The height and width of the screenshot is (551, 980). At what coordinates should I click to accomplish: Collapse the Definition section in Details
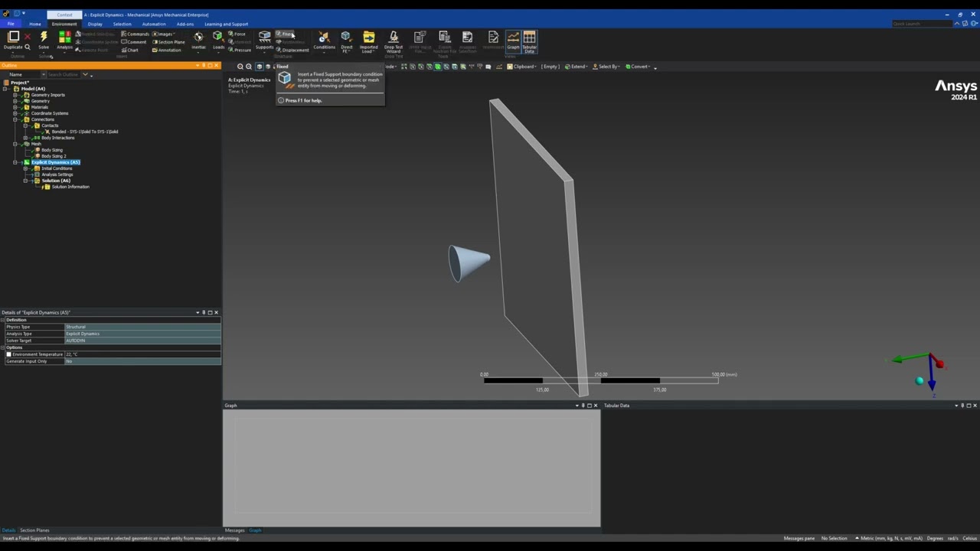pyautogui.click(x=3, y=320)
